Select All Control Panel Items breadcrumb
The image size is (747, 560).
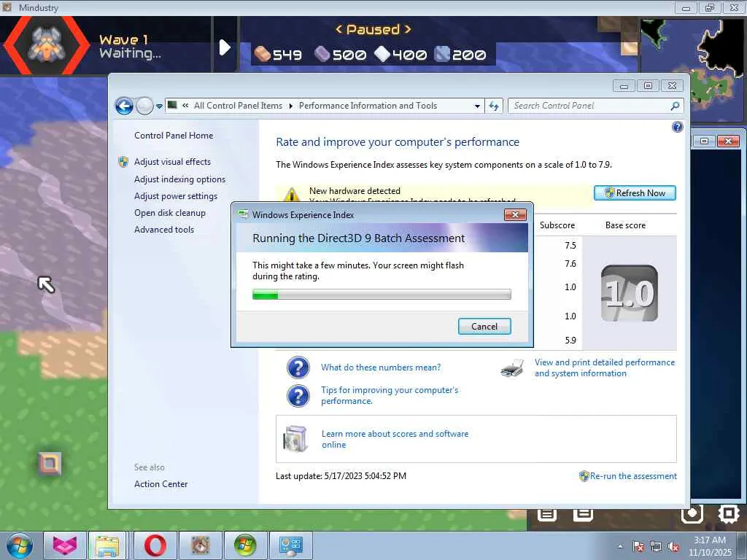(238, 106)
